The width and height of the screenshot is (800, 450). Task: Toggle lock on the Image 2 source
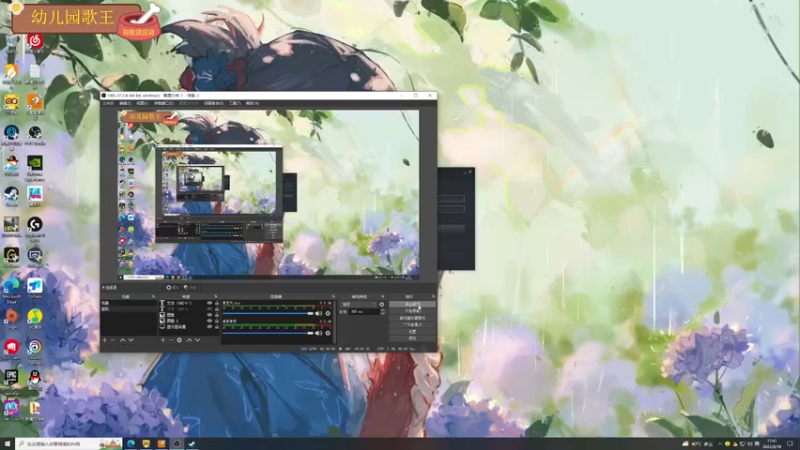tap(217, 320)
